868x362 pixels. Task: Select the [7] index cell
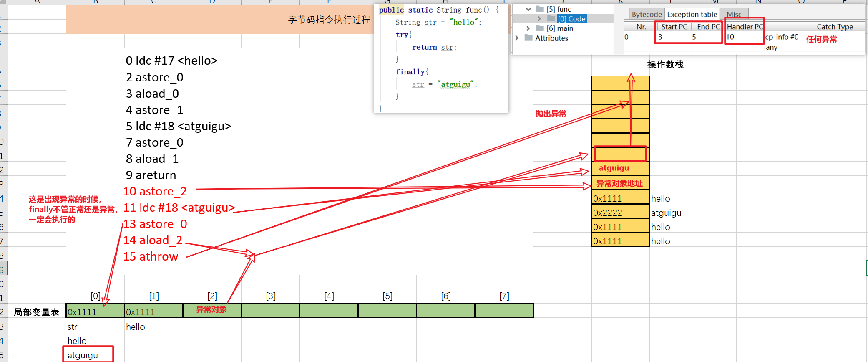coord(504,296)
